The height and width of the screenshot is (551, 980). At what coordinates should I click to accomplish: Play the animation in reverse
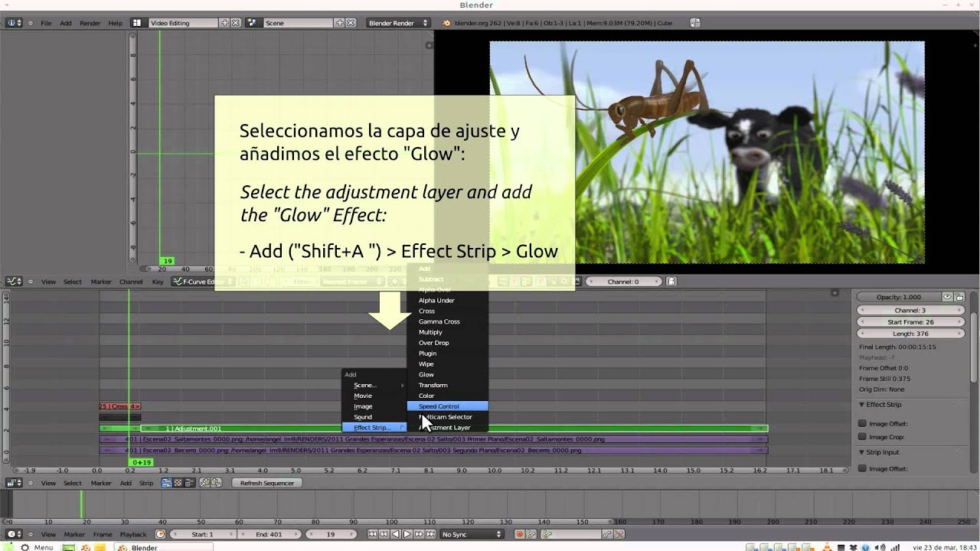[396, 534]
